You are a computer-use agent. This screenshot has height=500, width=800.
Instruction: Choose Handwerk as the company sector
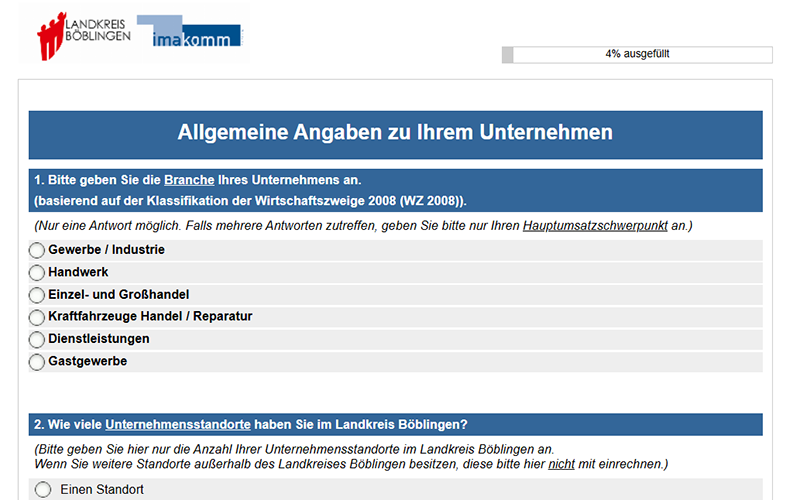coord(37,272)
